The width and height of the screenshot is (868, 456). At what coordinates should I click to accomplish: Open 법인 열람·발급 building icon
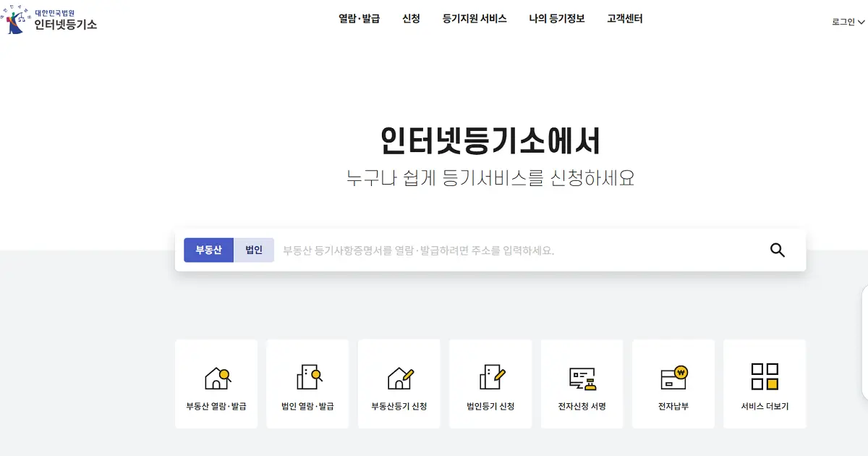308,377
